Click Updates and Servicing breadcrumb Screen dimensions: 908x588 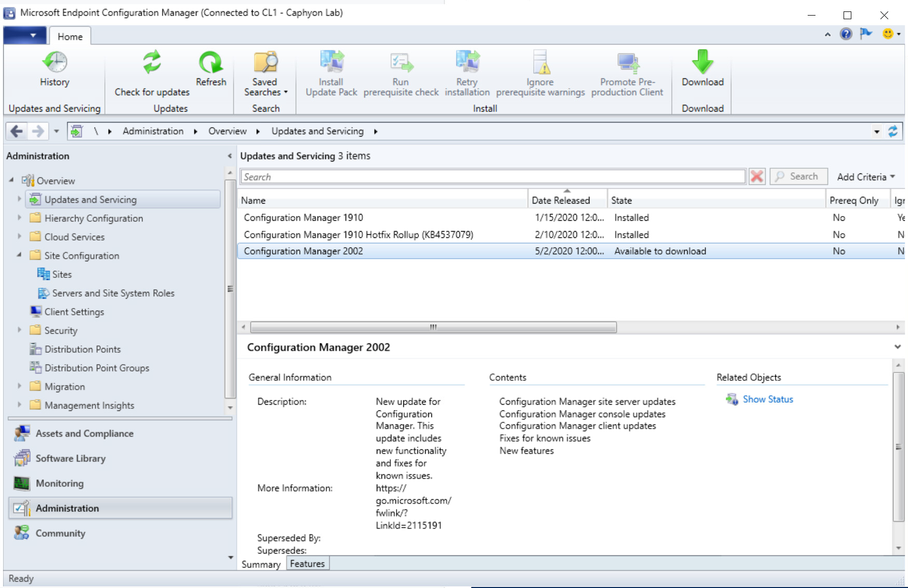pos(318,131)
